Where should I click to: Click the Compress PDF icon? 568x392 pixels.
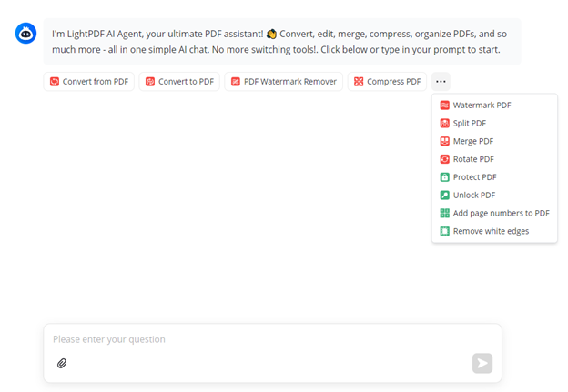[359, 82]
